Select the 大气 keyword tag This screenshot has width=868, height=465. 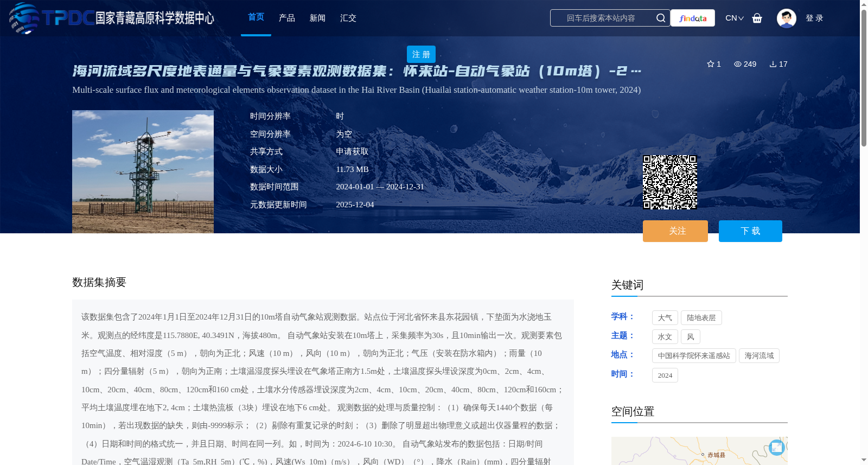click(x=665, y=318)
